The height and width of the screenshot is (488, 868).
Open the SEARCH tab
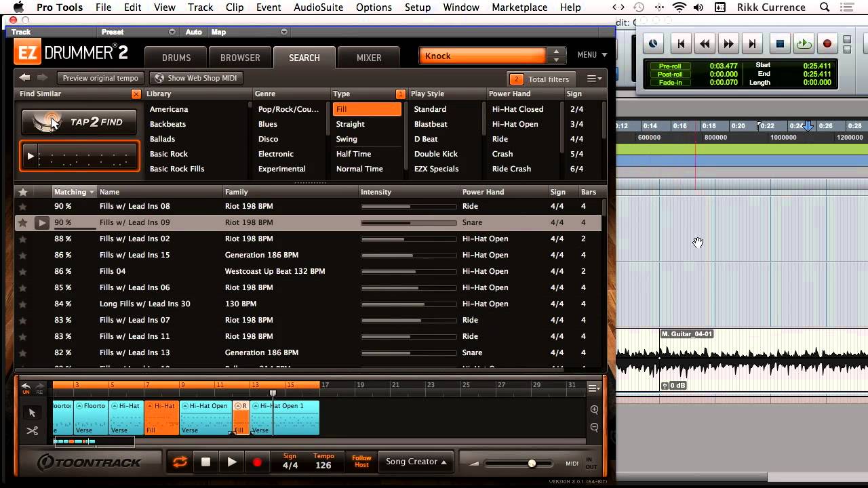point(304,58)
